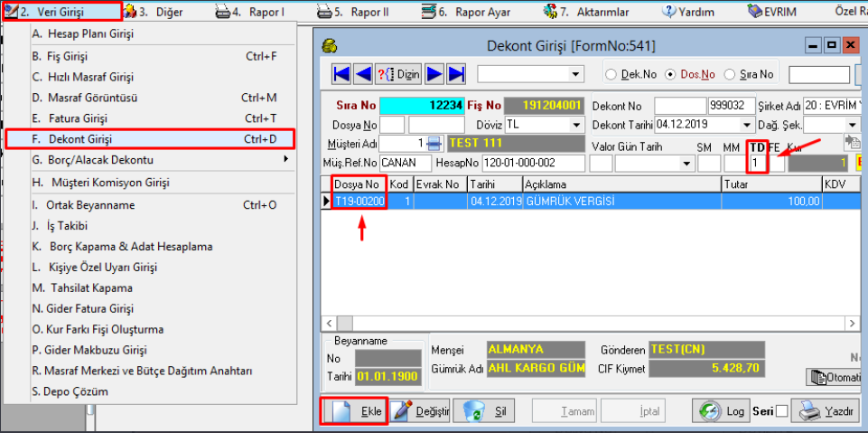
Task: Go to the previous record arrow
Action: coord(363,74)
